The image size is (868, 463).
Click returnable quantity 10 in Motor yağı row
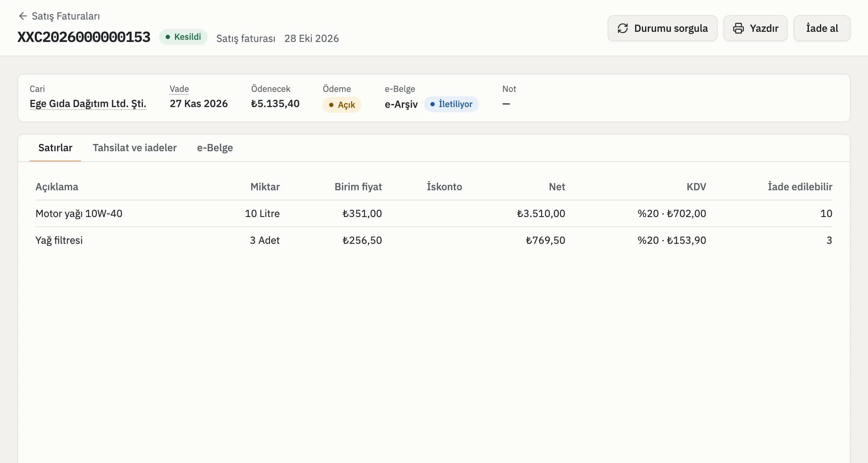point(826,213)
